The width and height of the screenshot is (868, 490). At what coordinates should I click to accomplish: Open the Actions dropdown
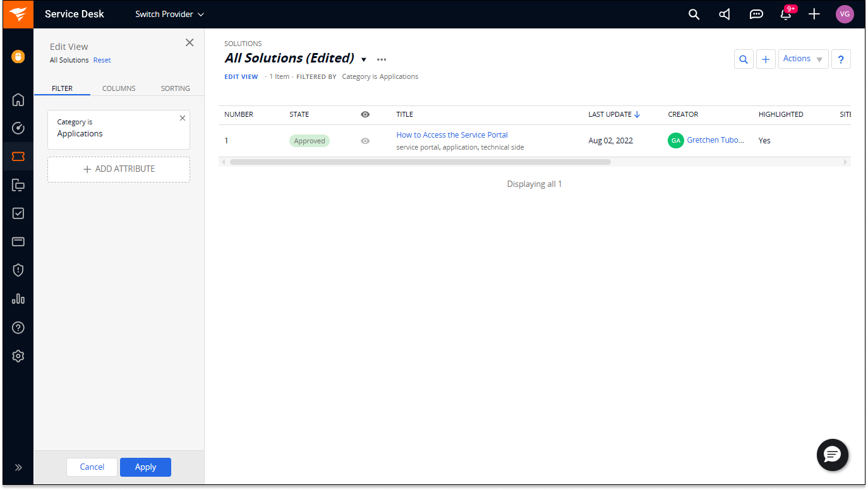[803, 59]
